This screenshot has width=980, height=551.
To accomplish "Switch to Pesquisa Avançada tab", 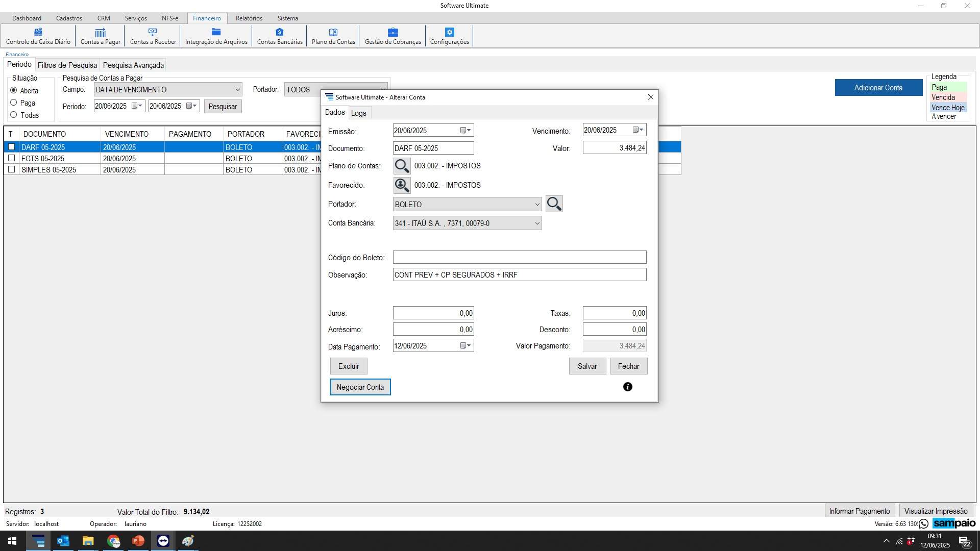I will click(133, 65).
